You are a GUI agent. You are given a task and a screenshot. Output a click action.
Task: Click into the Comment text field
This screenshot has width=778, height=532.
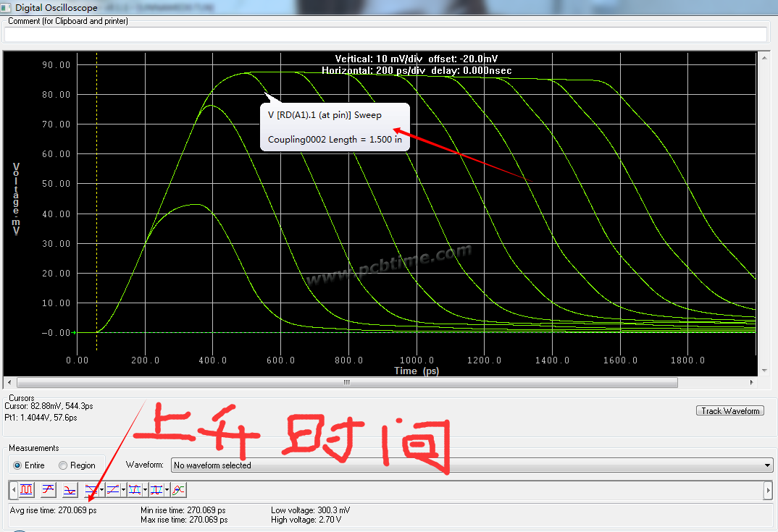tap(385, 34)
